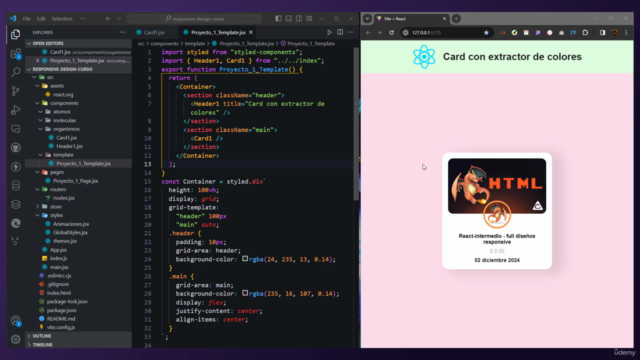Click the HTML Charizard card image
This screenshot has width=640, height=360.
[497, 186]
